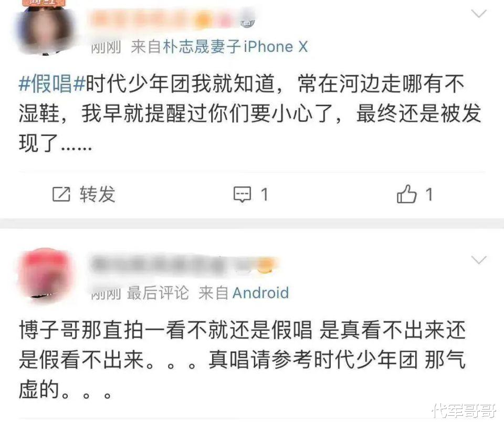Open the first post text about 时代少年团

tap(250, 113)
